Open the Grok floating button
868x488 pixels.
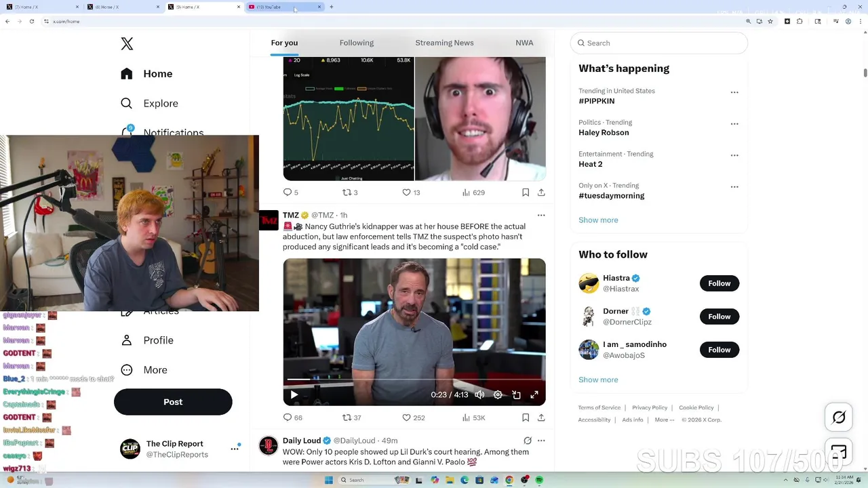(x=839, y=418)
